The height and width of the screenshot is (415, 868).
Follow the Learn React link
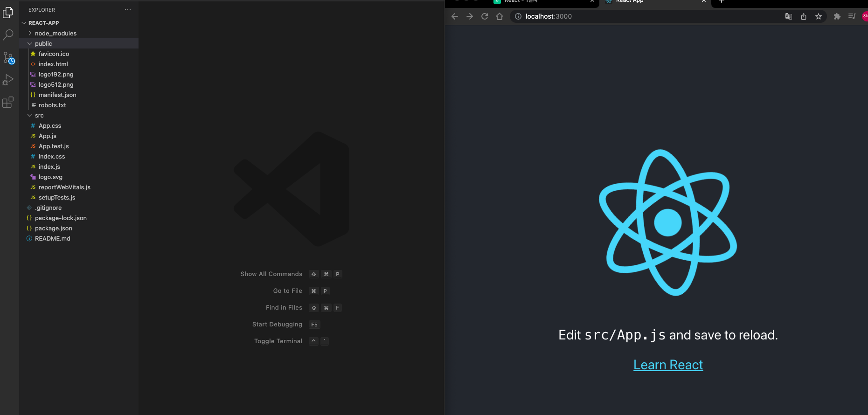[668, 365]
